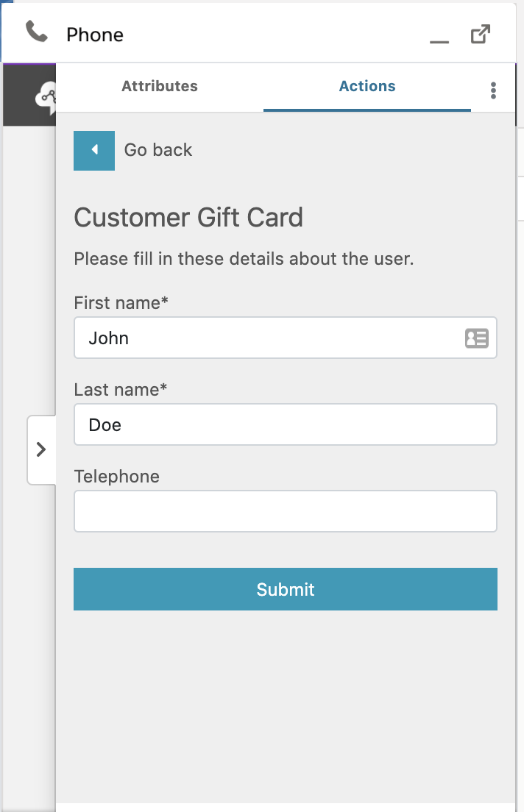Focus the Last name field containing Doe

[x=286, y=424]
